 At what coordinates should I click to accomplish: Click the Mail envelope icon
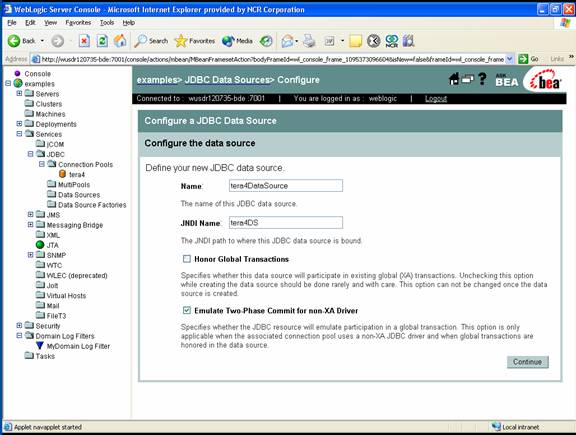pos(287,41)
